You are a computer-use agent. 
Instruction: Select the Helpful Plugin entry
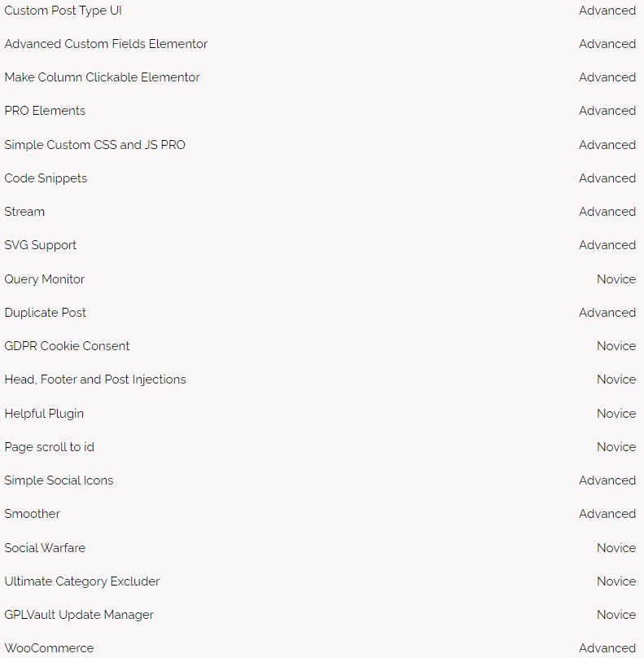44,414
